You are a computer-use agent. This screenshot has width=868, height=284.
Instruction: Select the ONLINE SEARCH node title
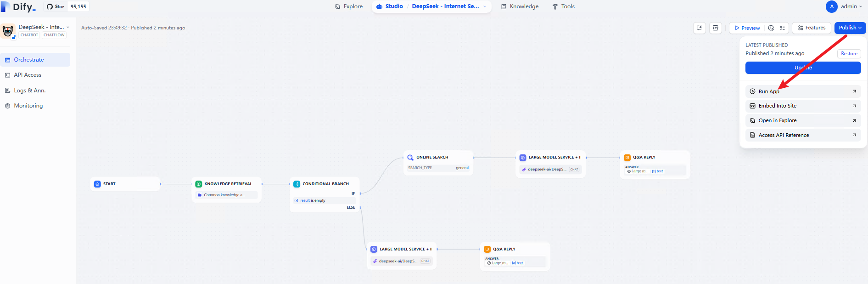[x=432, y=157]
